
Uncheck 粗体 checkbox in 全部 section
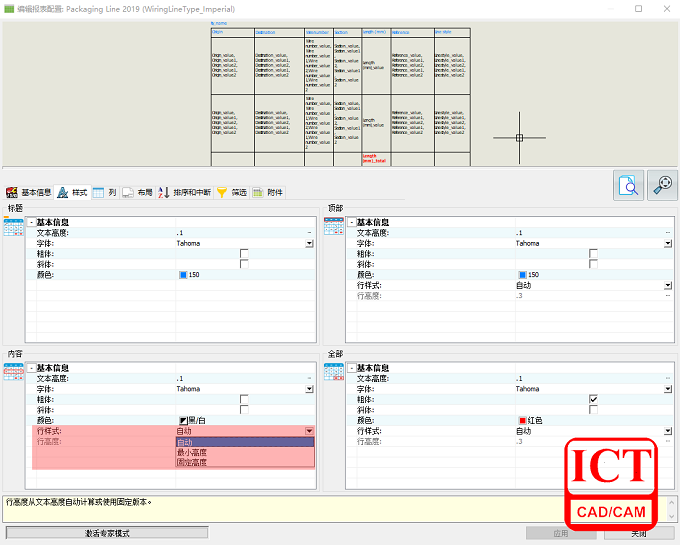tap(593, 399)
